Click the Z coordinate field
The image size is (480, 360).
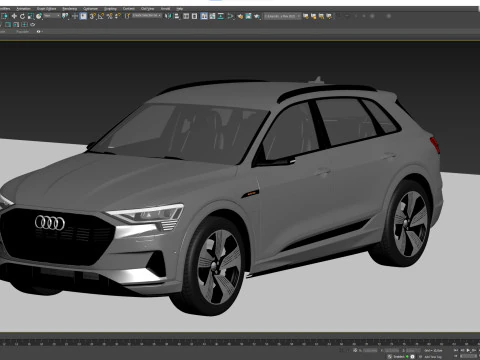414,350
